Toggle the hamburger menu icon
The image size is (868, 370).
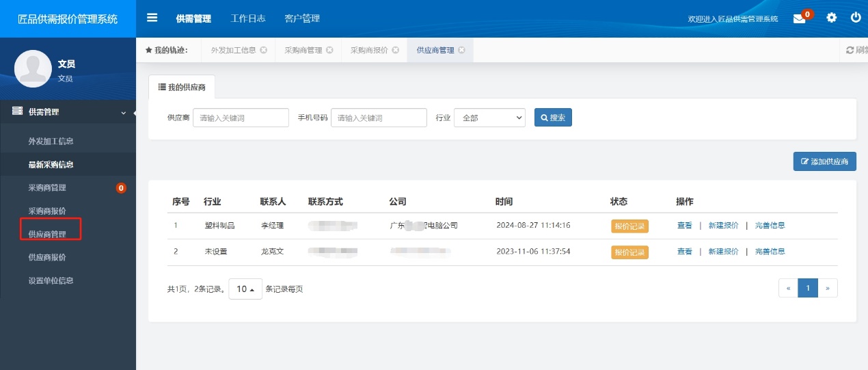(x=152, y=18)
